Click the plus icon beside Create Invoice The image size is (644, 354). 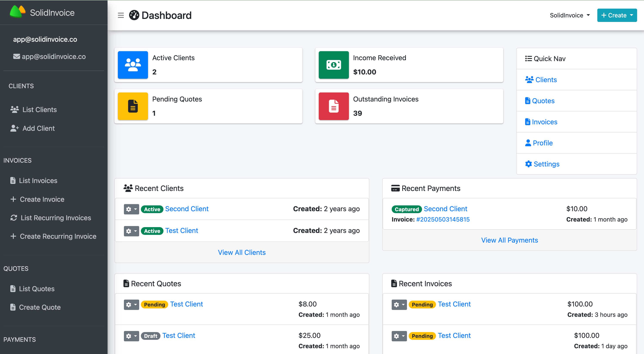tap(13, 199)
